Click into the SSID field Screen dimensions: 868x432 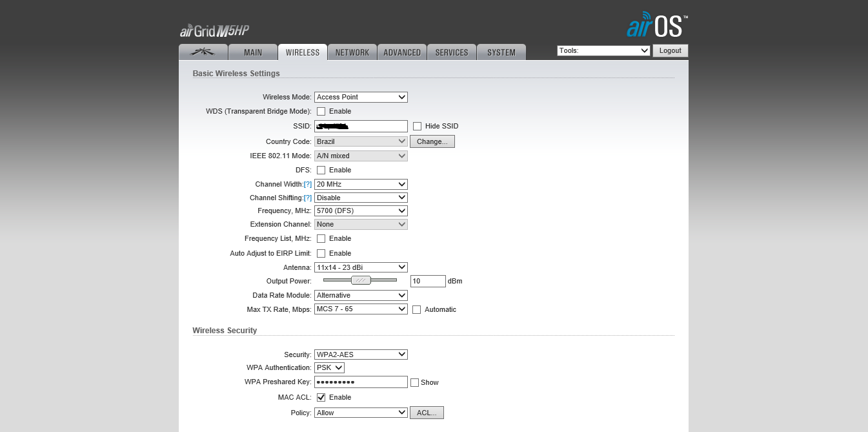click(x=361, y=126)
